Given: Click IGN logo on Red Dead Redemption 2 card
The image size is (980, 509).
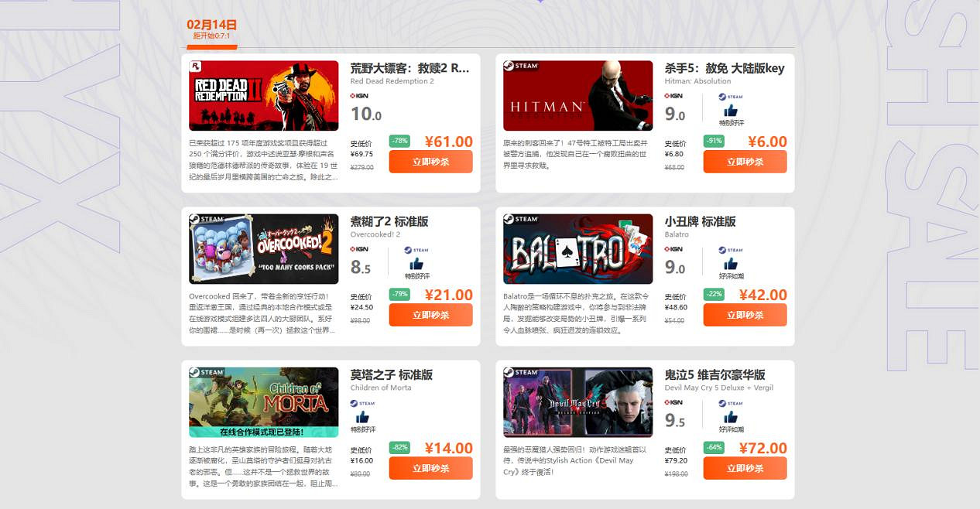Looking at the screenshot, I should point(359,96).
